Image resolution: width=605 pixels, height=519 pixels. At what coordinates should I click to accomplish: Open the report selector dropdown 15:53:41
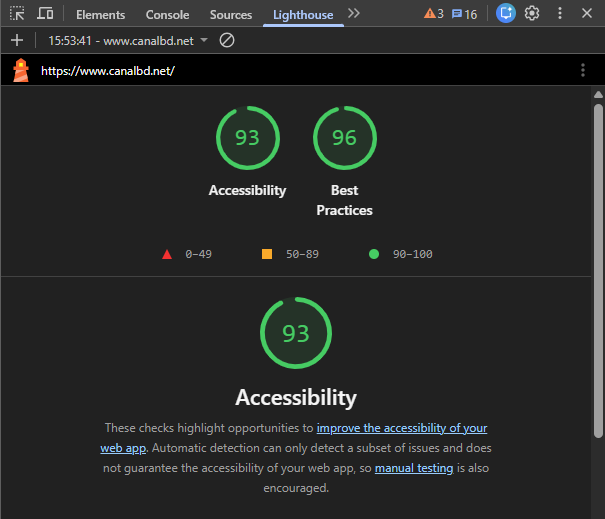tap(128, 40)
